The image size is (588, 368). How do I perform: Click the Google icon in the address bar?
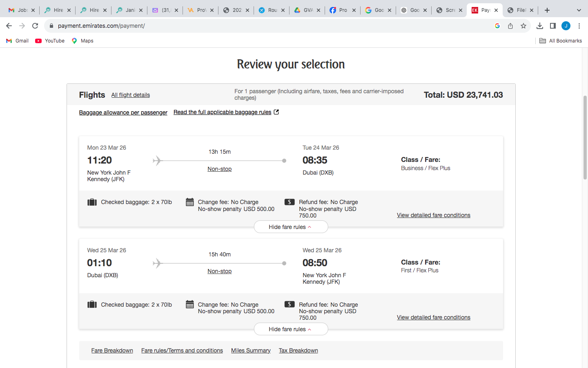coord(497,26)
